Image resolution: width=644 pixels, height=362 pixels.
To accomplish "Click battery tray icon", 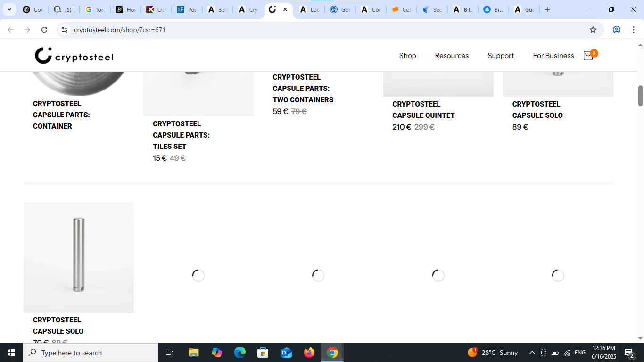I will point(555,353).
